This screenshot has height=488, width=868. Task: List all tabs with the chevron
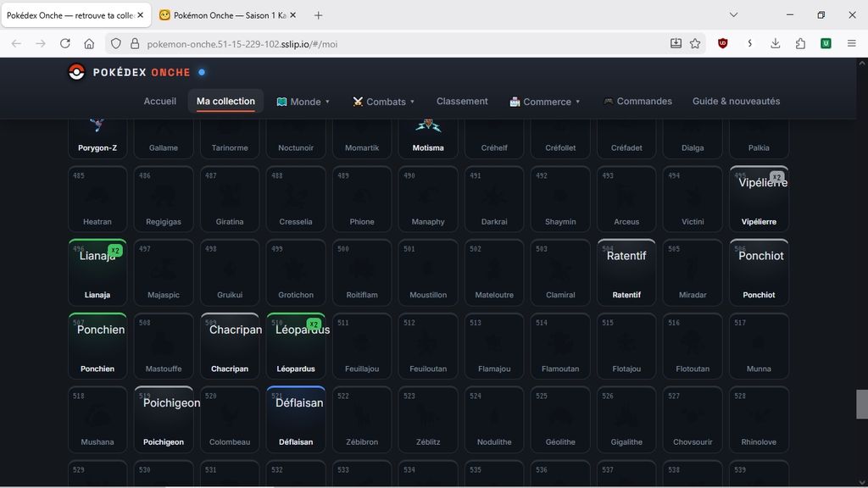coord(733,15)
